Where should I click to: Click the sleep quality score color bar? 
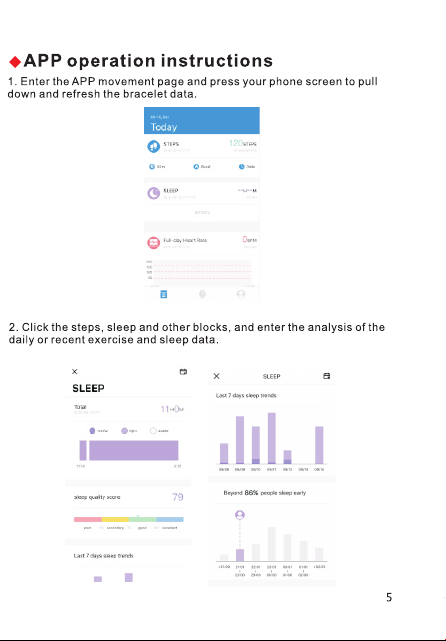(x=129, y=519)
